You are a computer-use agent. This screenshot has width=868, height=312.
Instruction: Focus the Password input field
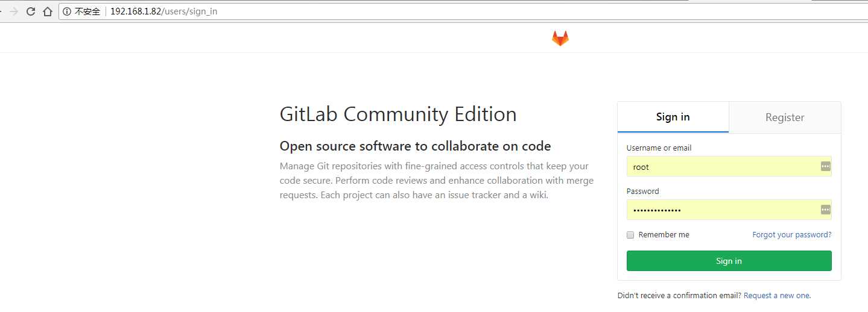(x=729, y=210)
